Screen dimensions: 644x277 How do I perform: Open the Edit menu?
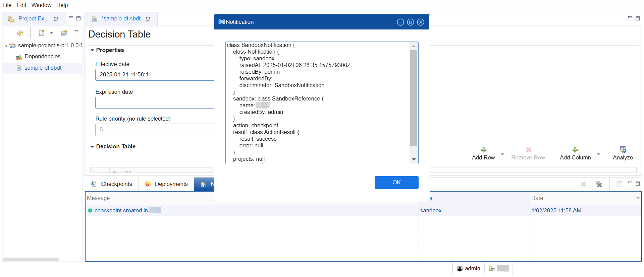21,5
